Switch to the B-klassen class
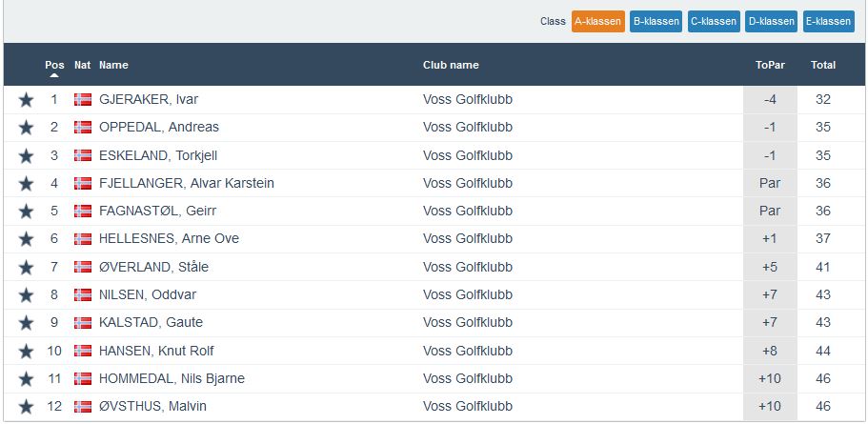 pos(656,21)
